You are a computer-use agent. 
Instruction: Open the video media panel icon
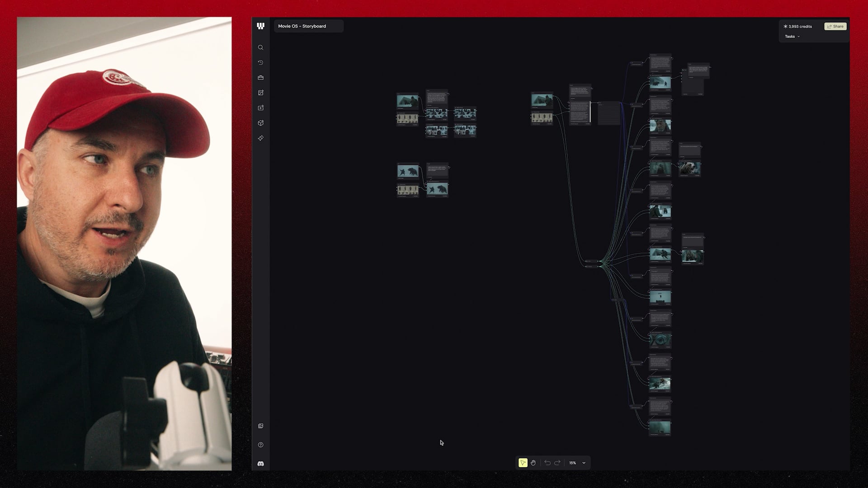coord(261,108)
